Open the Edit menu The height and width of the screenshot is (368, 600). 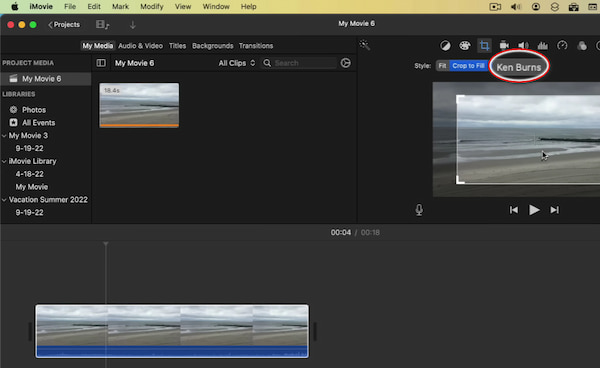94,7
